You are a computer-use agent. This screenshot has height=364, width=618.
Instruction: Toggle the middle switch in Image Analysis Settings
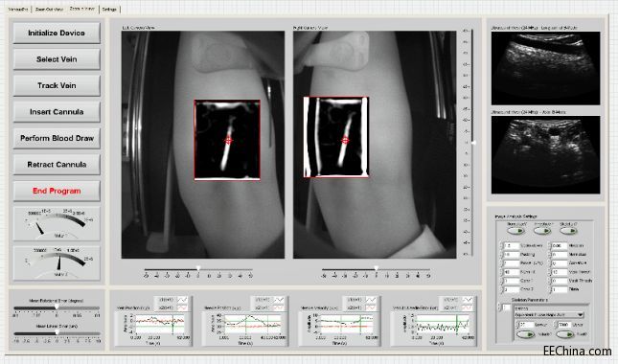pos(542,231)
